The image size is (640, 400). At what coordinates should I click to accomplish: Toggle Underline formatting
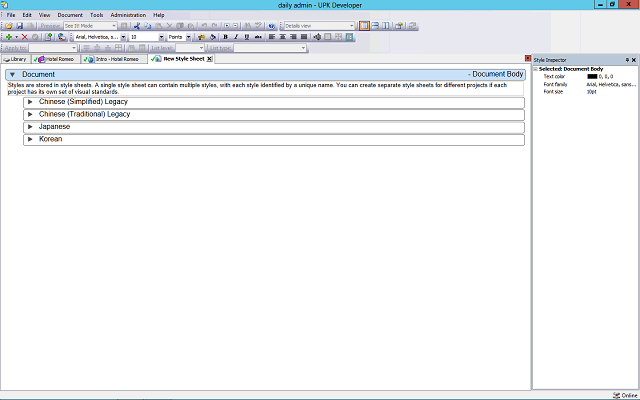pos(247,37)
